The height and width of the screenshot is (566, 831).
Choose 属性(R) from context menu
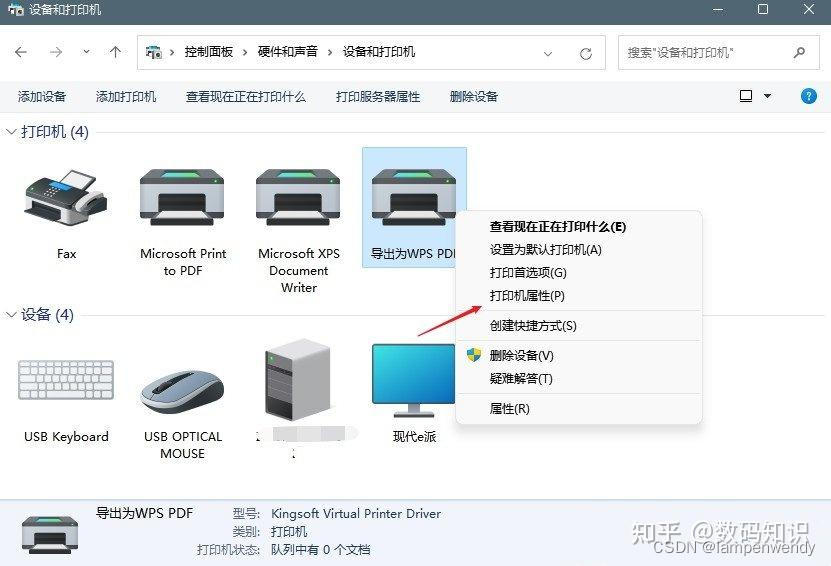click(x=509, y=409)
